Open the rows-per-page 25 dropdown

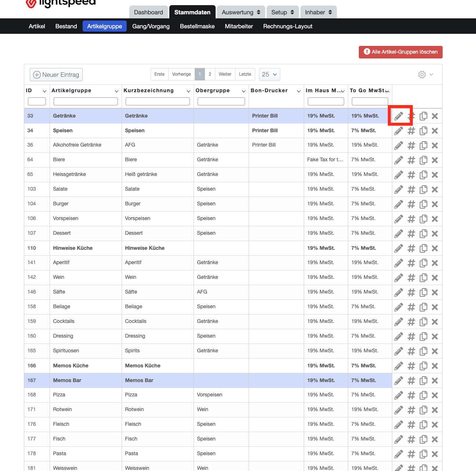point(270,74)
